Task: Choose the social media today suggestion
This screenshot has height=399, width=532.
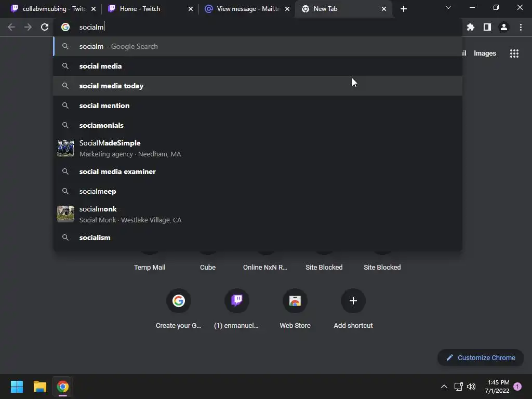Action: pos(258,86)
